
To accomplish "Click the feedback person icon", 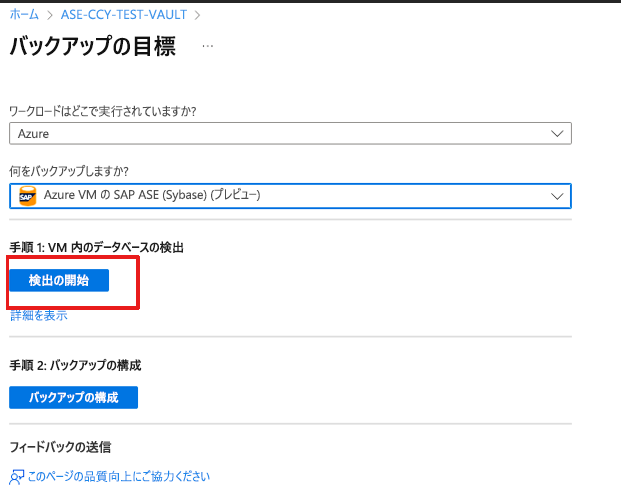I will 16,477.
